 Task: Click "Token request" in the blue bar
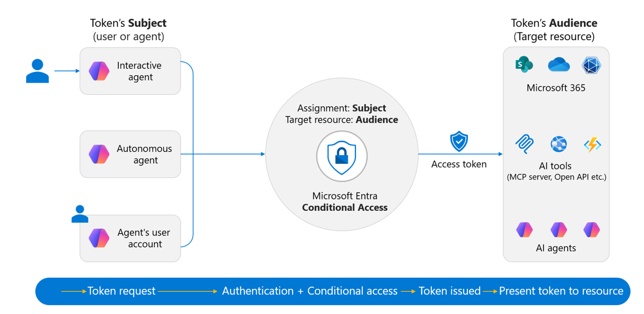pyautogui.click(x=121, y=291)
